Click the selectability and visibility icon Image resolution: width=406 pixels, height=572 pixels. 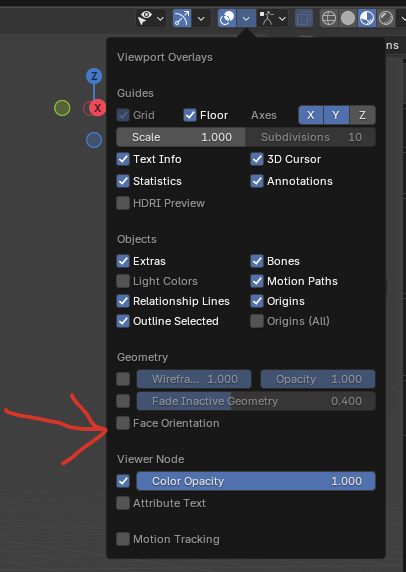tap(145, 18)
